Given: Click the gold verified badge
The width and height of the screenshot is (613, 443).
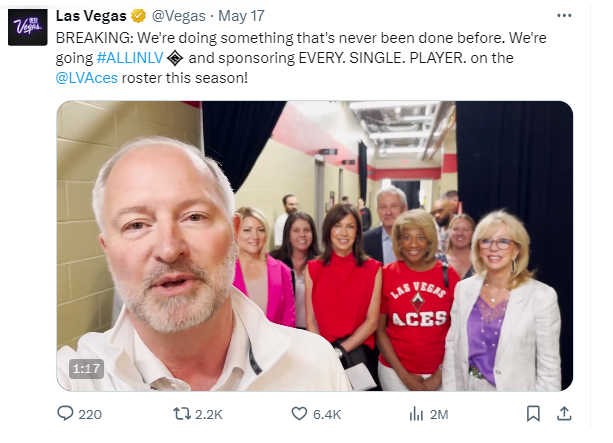Looking at the screenshot, I should [136, 17].
